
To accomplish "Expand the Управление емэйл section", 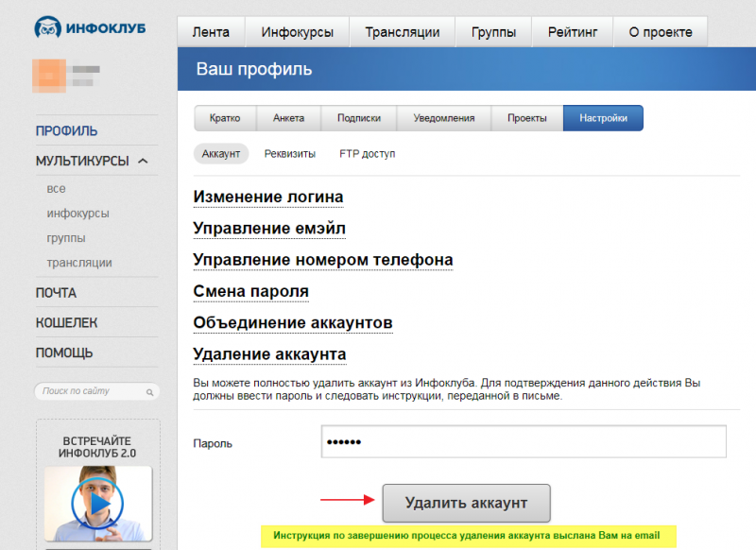I will (269, 228).
